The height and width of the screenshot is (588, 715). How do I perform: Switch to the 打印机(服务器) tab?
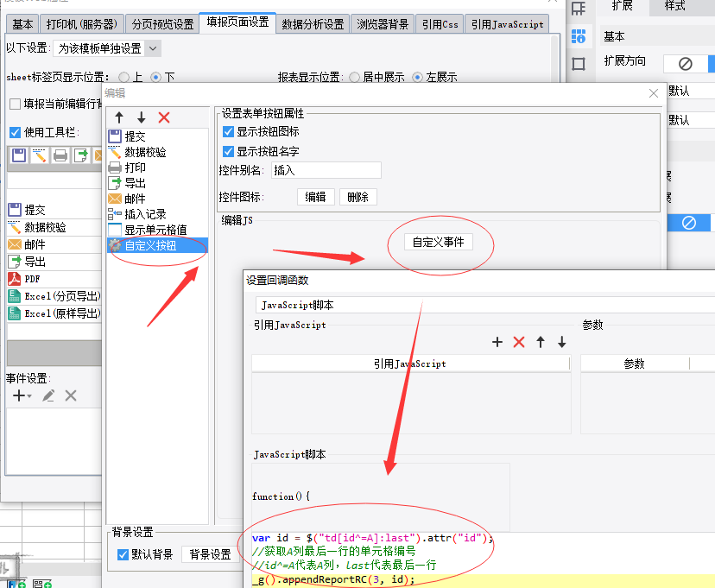82,24
